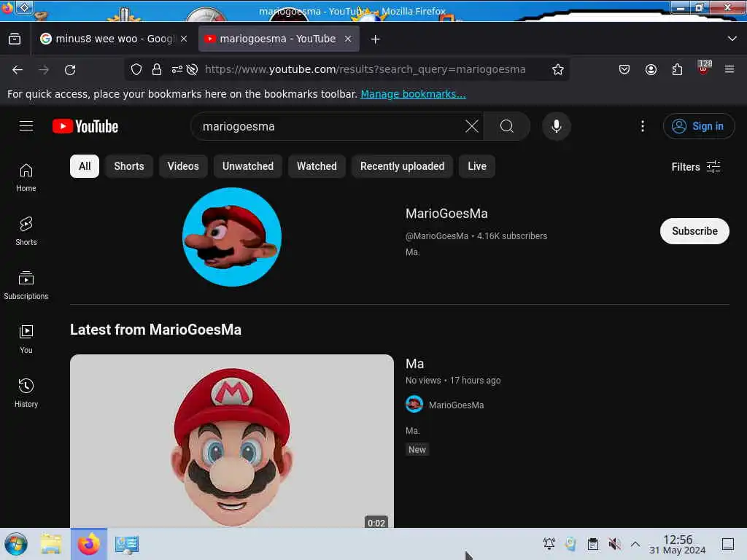Select the Videos filter chip
The image size is (747, 560).
click(183, 166)
